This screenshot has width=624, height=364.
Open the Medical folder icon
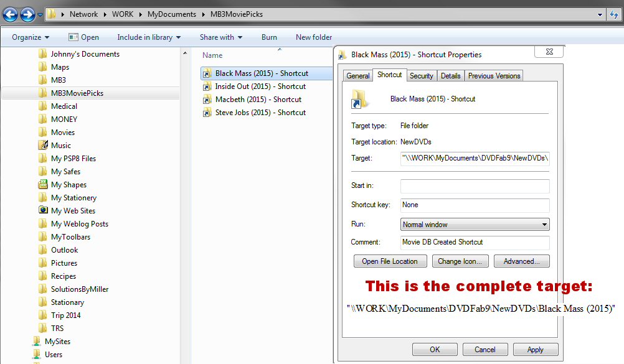tap(42, 106)
